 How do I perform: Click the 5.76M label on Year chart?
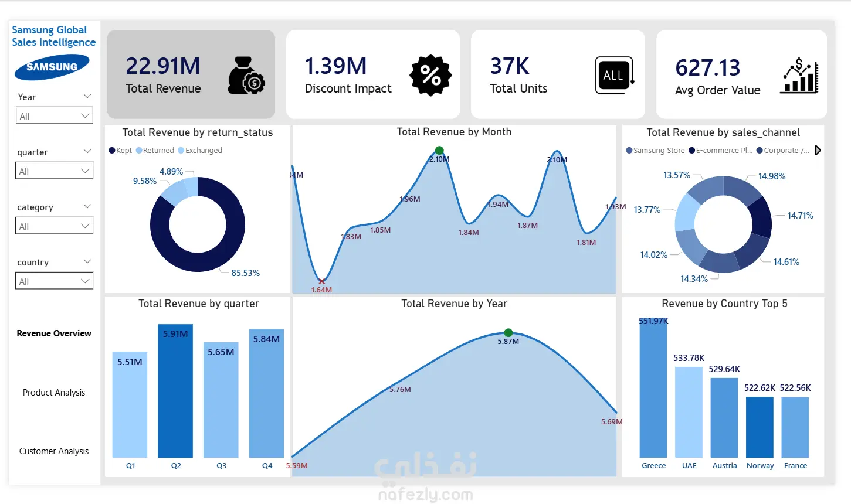400,390
